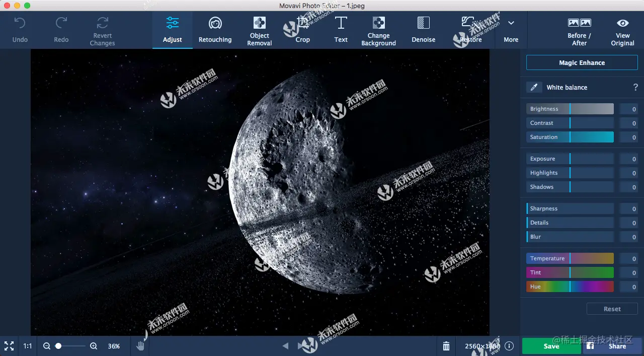Image resolution: width=644 pixels, height=356 pixels.
Task: Click the Hue rainbow slider
Action: (570, 287)
